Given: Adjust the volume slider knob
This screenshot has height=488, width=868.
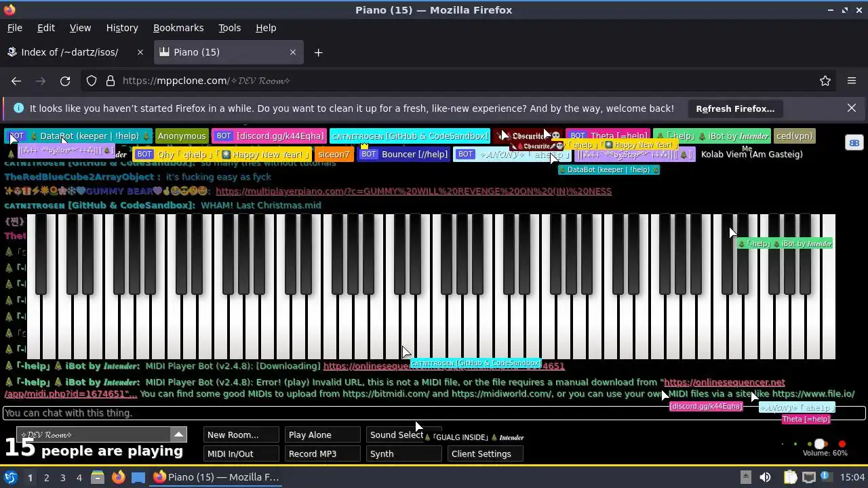Looking at the screenshot, I should pos(820,445).
